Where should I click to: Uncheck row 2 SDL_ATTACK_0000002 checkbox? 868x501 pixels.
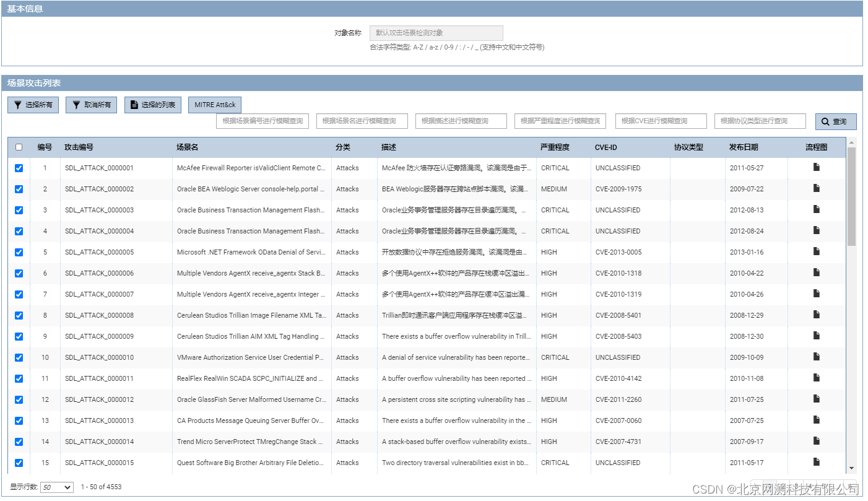[x=19, y=189]
